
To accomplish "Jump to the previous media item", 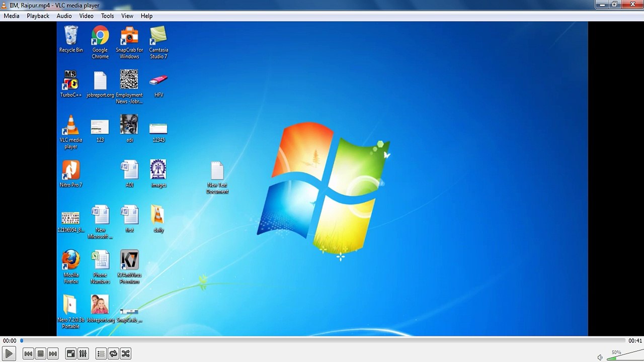I will tap(28, 354).
